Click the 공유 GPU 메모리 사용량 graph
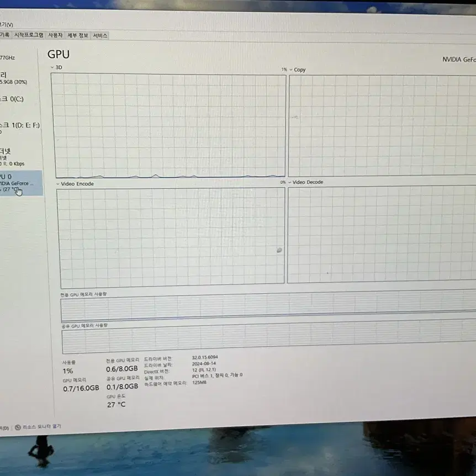Screen dimensions: 476x476 (x=269, y=337)
